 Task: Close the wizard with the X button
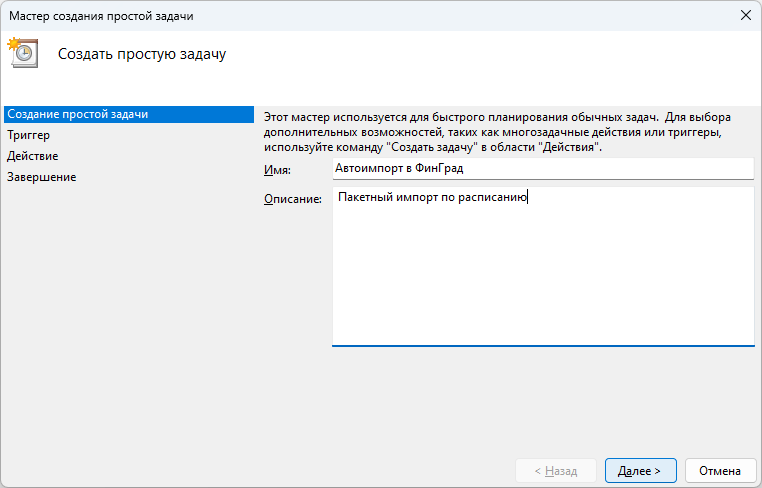click(745, 15)
